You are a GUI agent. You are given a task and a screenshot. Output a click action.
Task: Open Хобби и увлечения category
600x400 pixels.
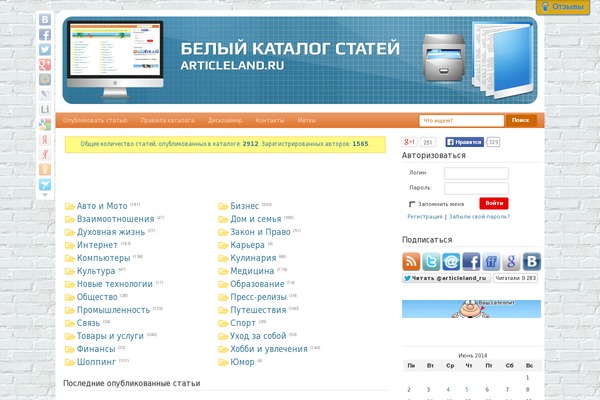(x=269, y=349)
